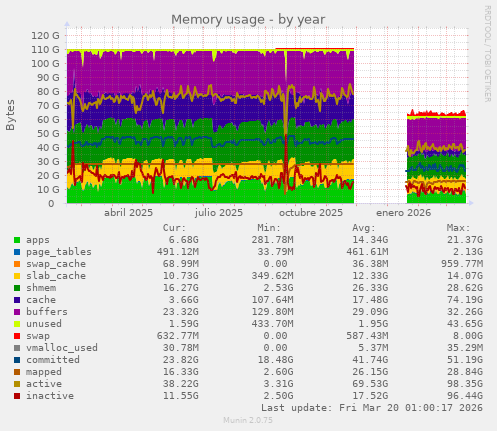Click the 'buffers' legend label
Viewport: 497px width, 431px height.
47,312
